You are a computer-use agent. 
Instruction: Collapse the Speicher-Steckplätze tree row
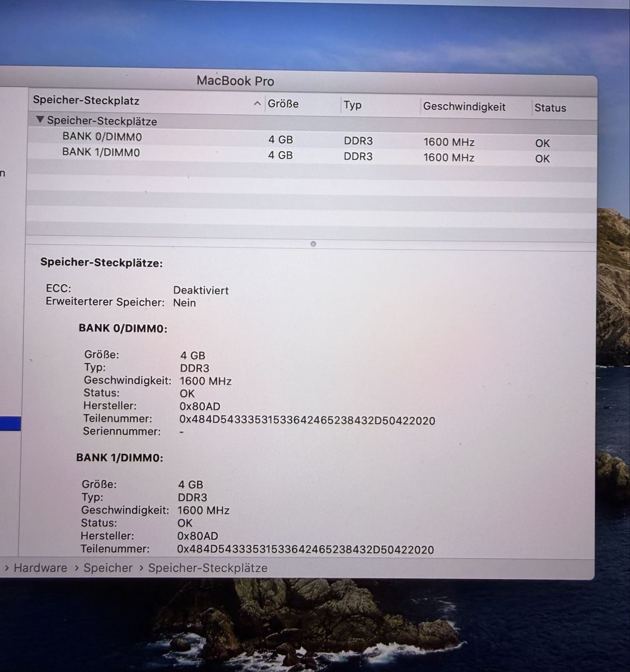coord(40,120)
